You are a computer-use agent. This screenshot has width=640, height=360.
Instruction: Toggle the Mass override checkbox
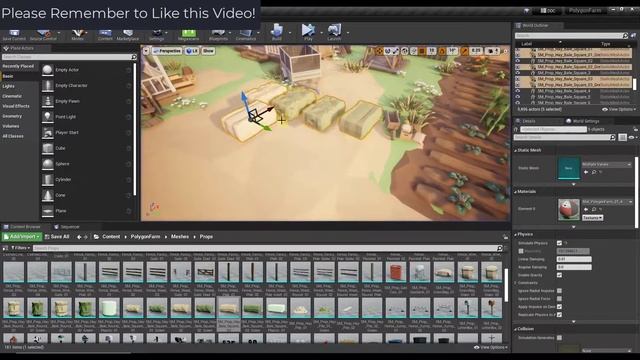[x=521, y=251]
